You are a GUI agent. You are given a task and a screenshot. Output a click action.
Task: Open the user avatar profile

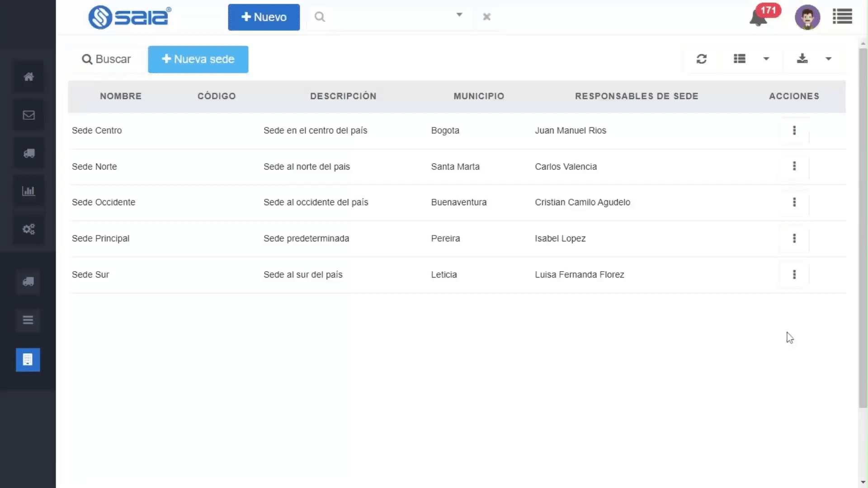pyautogui.click(x=807, y=18)
